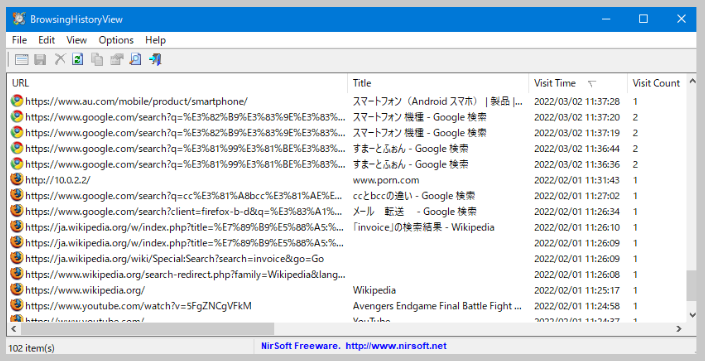The image size is (705, 361).
Task: Click the Firefox icon on the youtube.com/watch row
Action: click(x=17, y=305)
